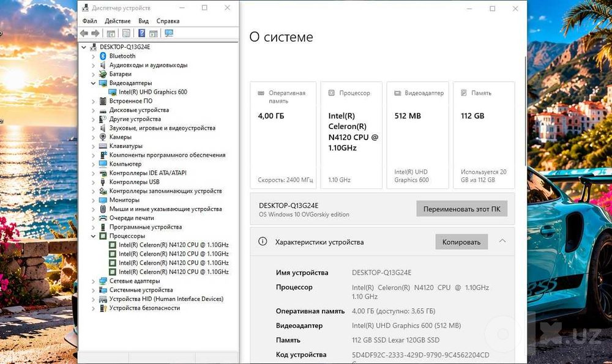Select the Контроллеры USB icon
Image resolution: width=612 pixels, height=364 pixels.
[103, 182]
